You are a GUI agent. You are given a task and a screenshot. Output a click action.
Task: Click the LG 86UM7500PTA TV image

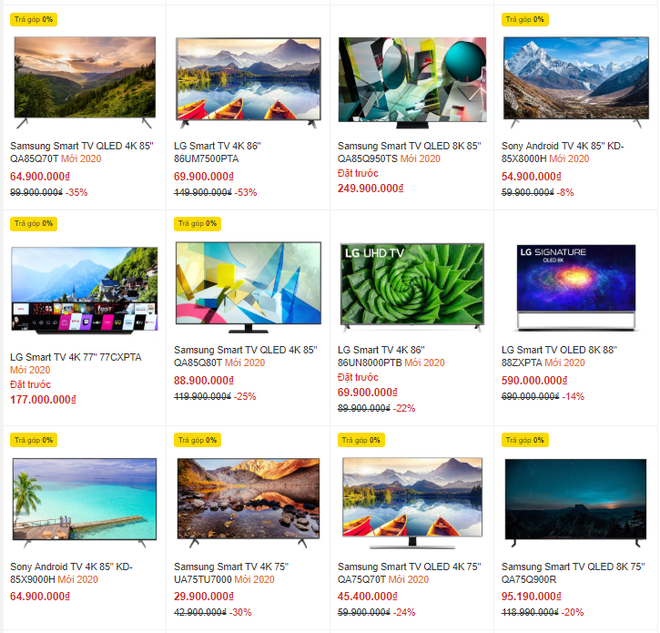coord(248,82)
